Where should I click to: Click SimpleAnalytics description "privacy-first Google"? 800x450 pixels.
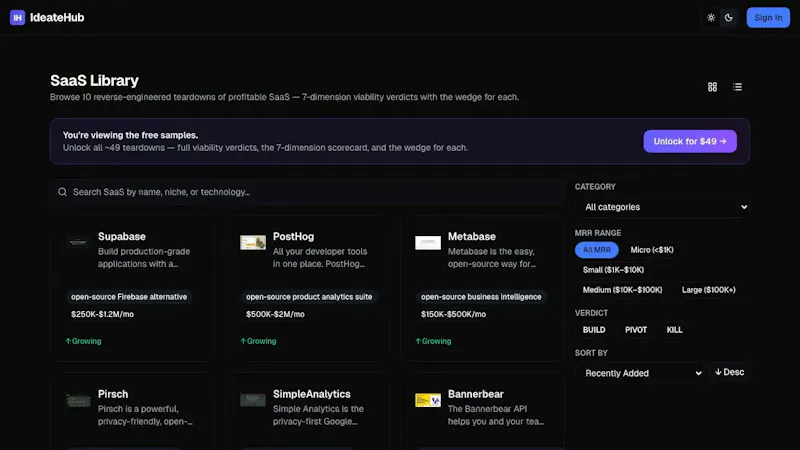click(x=315, y=421)
